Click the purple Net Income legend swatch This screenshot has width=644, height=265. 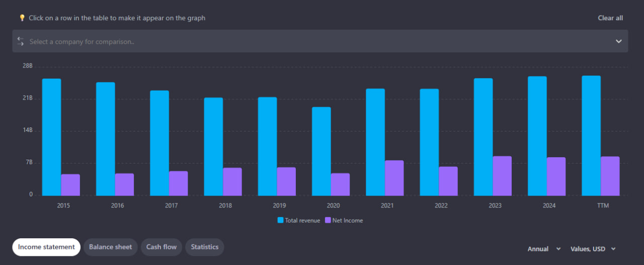[x=328, y=221]
